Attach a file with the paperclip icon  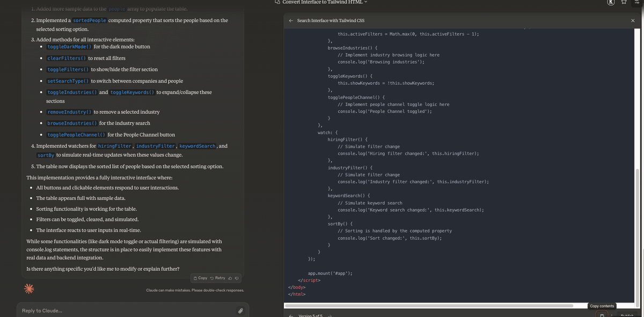click(x=240, y=311)
